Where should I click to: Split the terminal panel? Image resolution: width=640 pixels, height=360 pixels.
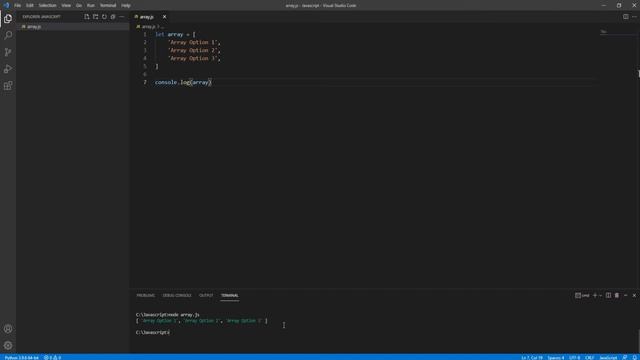click(608, 296)
